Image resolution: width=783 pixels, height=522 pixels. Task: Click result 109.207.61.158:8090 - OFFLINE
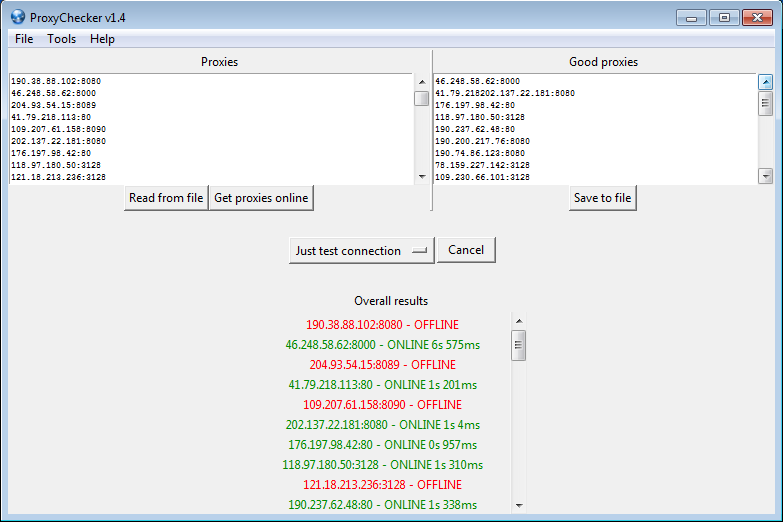382,405
